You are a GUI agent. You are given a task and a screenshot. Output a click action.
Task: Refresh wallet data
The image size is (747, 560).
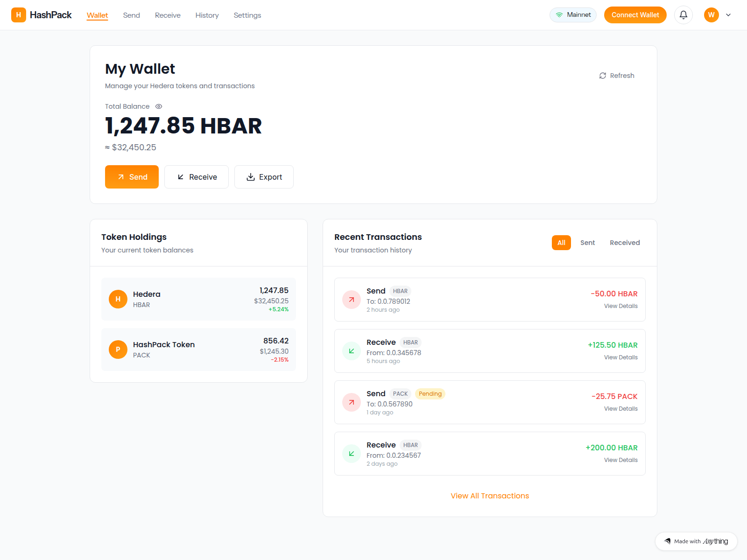(617, 76)
